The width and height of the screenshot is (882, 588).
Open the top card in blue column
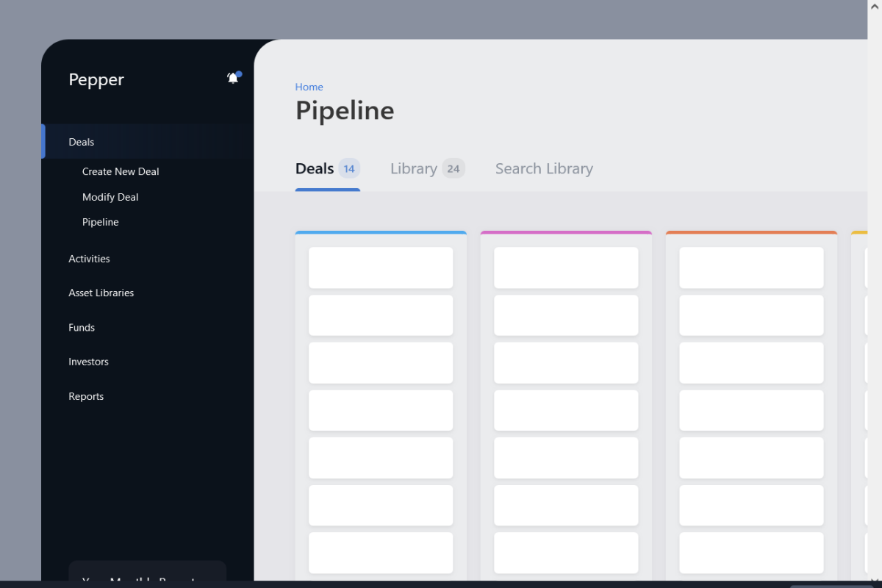coord(381,268)
